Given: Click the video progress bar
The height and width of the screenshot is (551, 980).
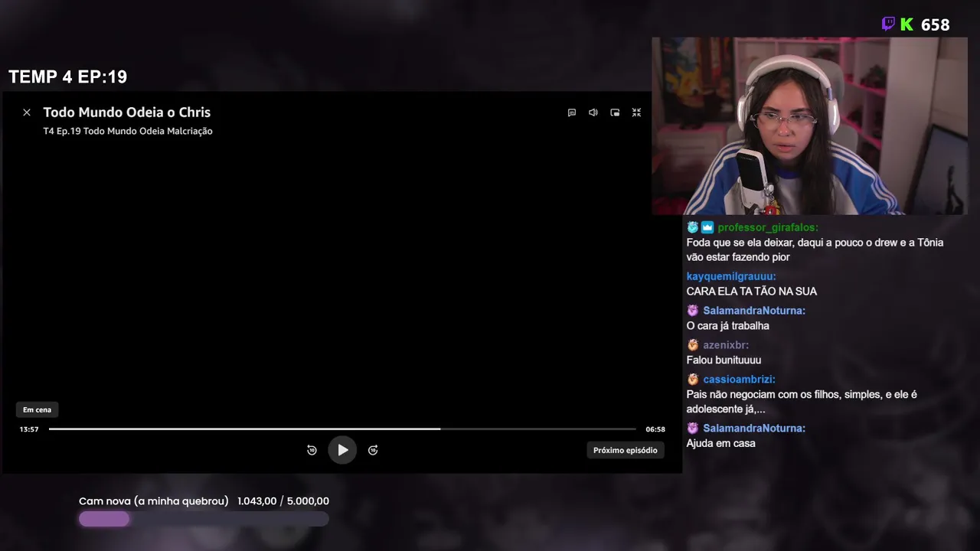Looking at the screenshot, I should tap(342, 429).
